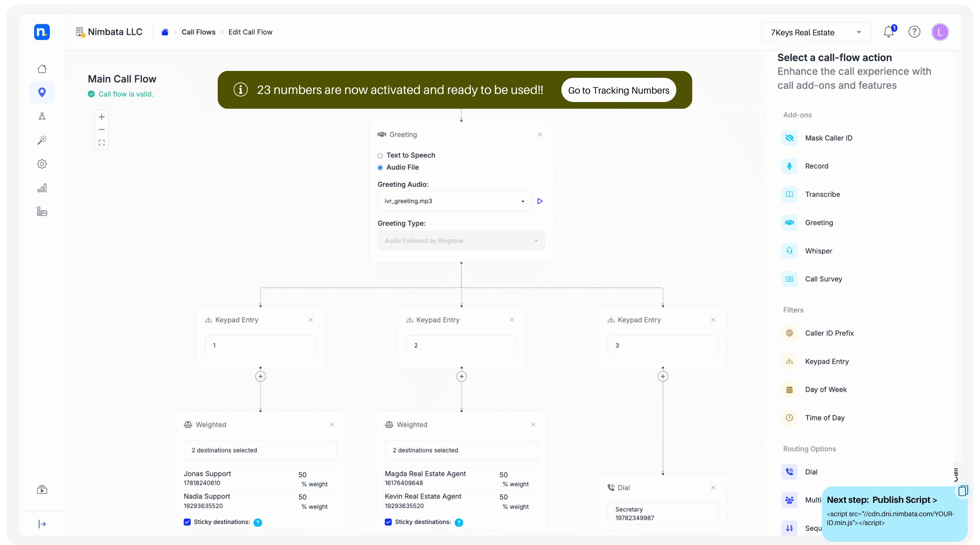980x545 pixels.
Task: Open Call Flows breadcrumb link
Action: click(x=199, y=32)
